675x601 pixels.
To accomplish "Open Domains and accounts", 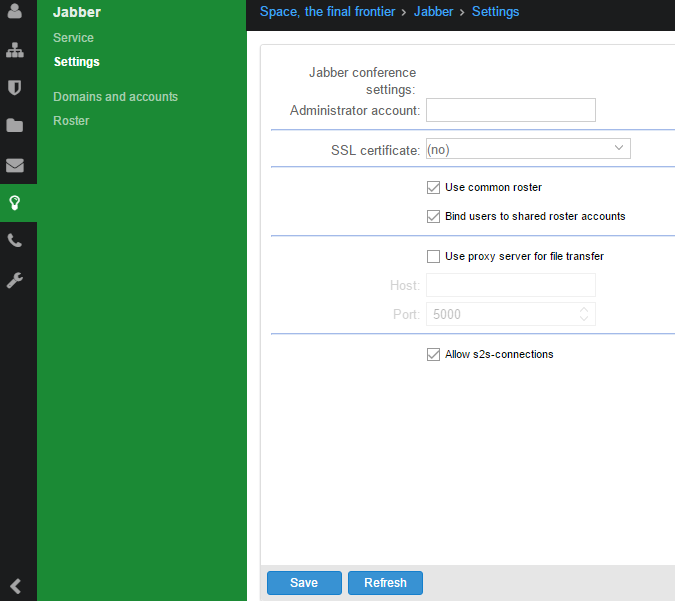I will [115, 97].
